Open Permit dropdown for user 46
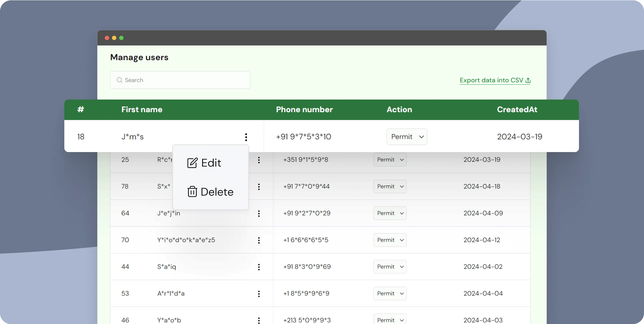 (390, 319)
